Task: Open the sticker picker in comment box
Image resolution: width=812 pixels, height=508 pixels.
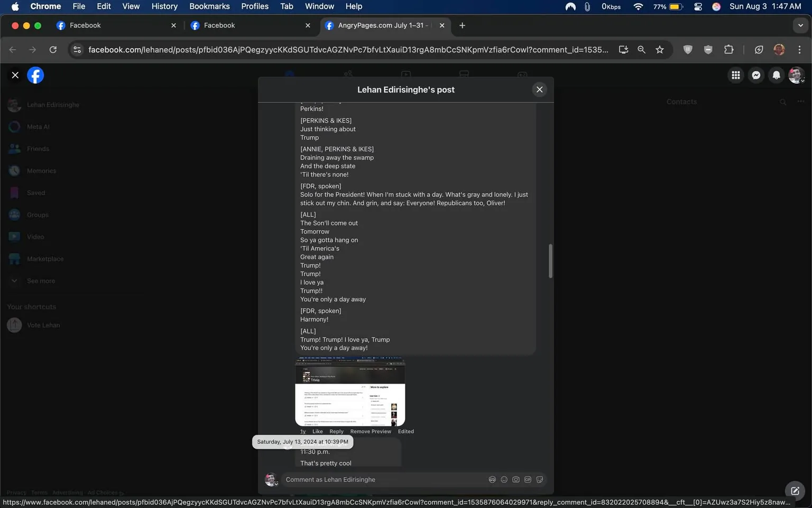Action: (539, 479)
